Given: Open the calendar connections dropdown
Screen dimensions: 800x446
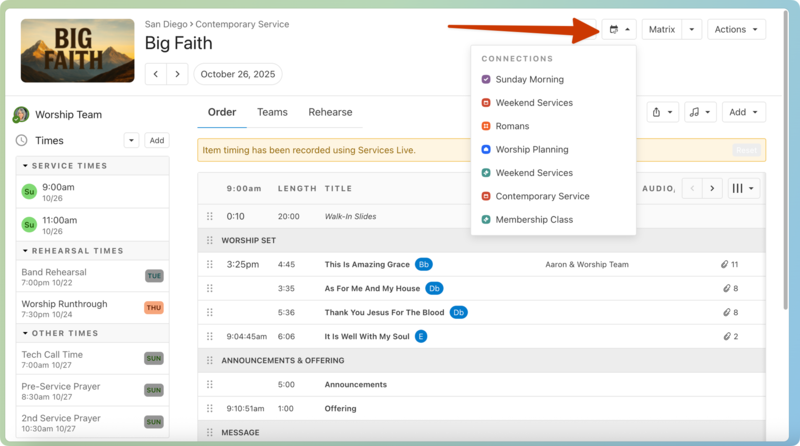Looking at the screenshot, I should click(619, 30).
